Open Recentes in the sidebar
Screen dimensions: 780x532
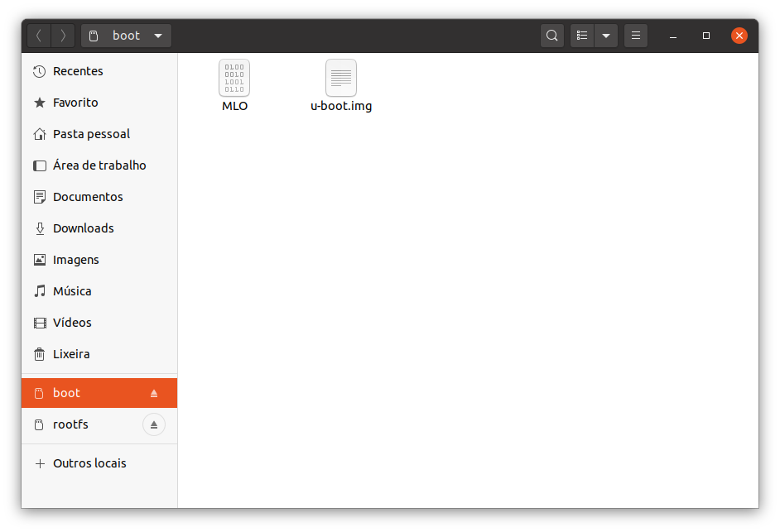[99, 71]
